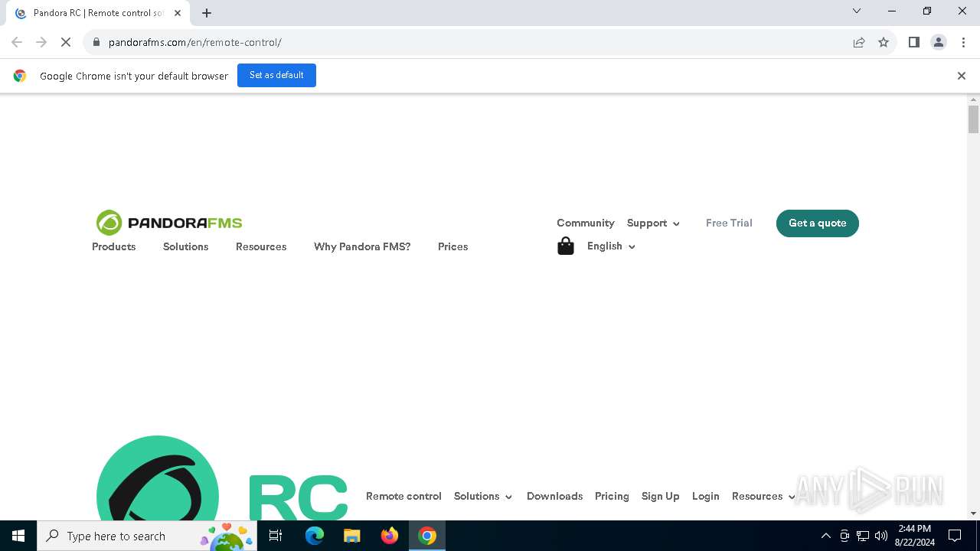Go back to the previous page
The height and width of the screenshot is (551, 980).
[x=17, y=42]
